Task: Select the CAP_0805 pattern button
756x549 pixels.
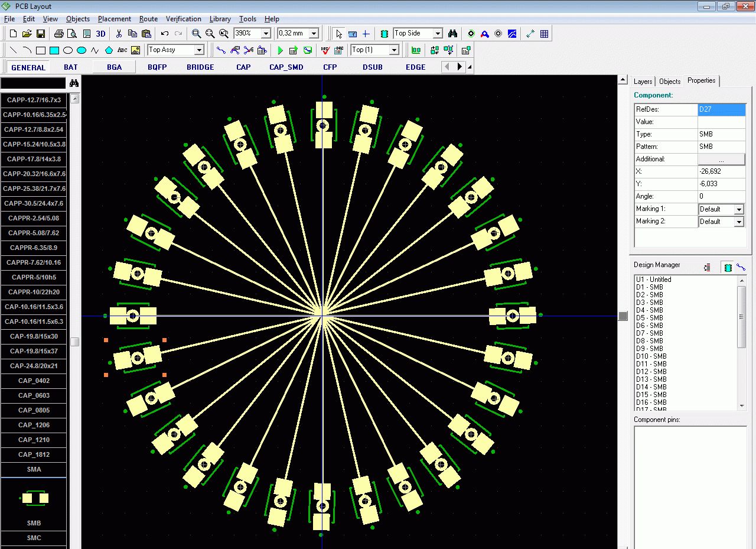Action: coord(34,410)
